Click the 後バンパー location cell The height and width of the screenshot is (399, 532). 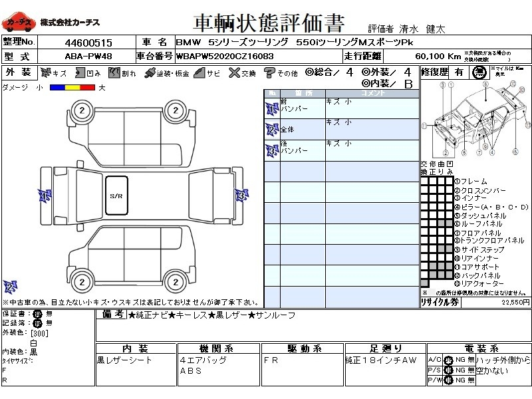pos(303,150)
